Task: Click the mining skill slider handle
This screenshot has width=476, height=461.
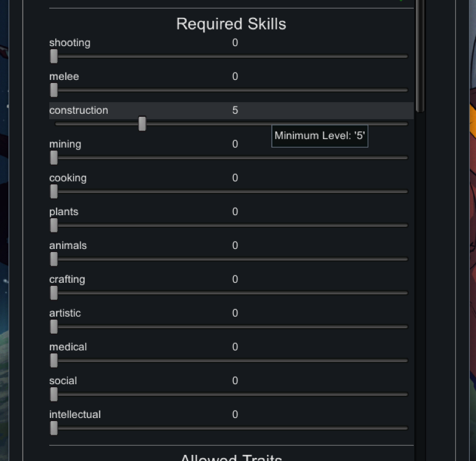Action: pyautogui.click(x=54, y=158)
